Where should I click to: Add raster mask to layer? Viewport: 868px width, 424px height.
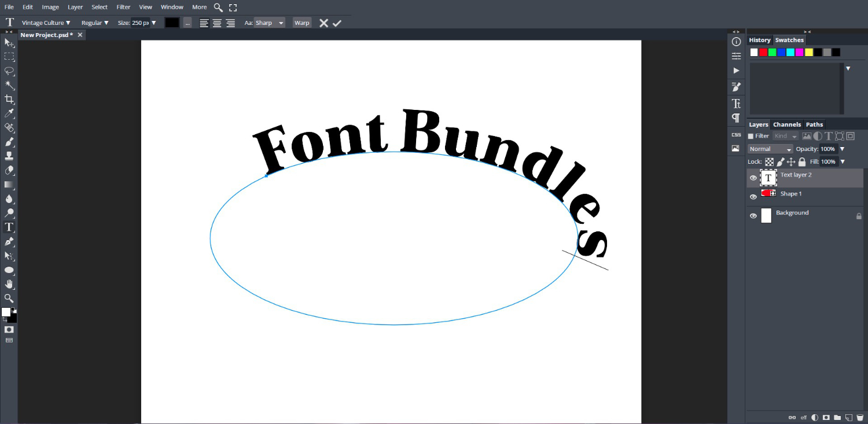pyautogui.click(x=826, y=417)
